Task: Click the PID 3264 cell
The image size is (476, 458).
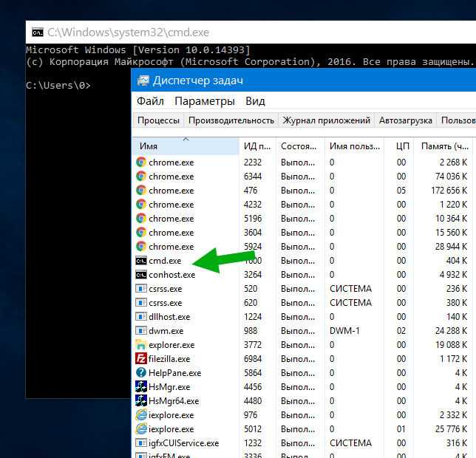Action: (253, 275)
